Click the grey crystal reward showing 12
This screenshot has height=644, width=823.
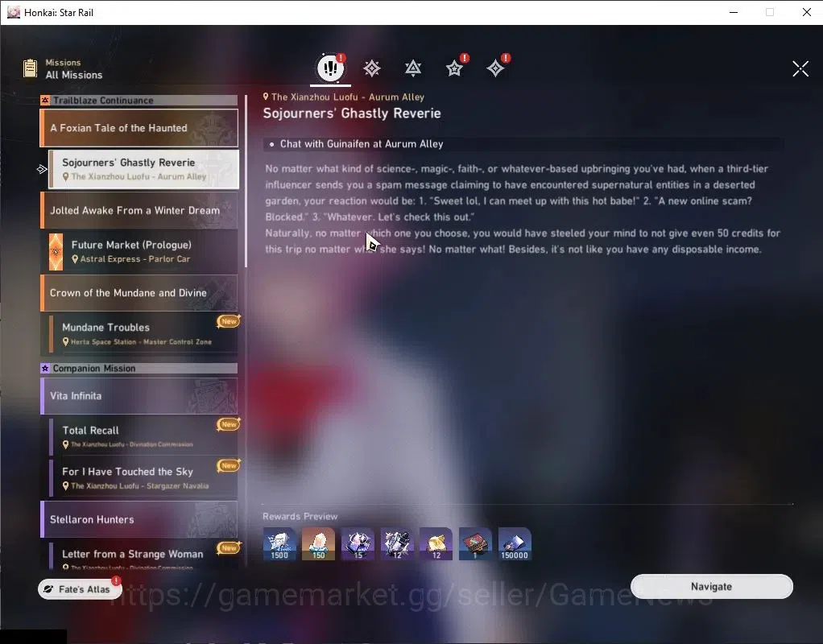[x=397, y=544]
